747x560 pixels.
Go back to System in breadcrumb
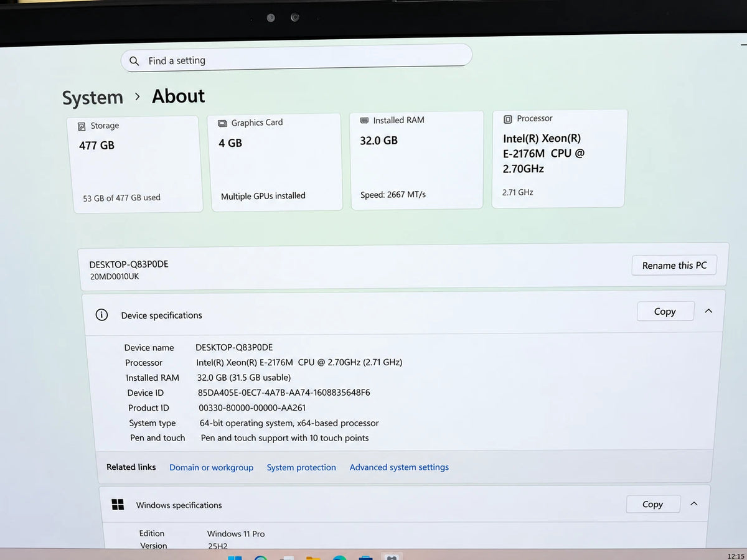(93, 98)
